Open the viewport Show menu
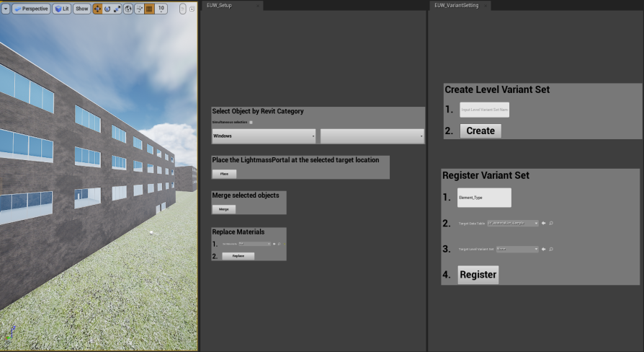This screenshot has height=352, width=644. tap(81, 9)
